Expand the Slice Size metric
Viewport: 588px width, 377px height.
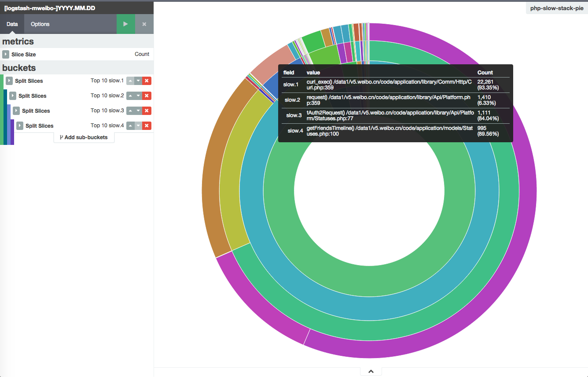point(6,55)
